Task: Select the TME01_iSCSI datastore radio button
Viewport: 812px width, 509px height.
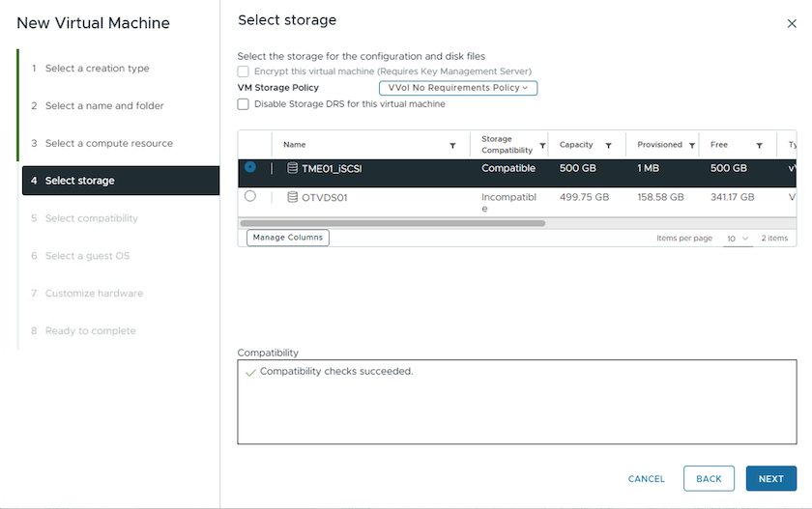Action: (250, 167)
